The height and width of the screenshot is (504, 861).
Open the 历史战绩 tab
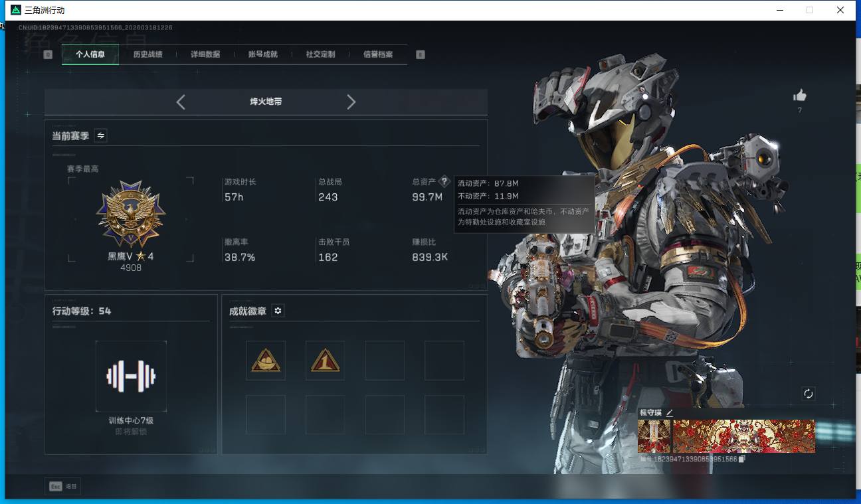pyautogui.click(x=147, y=54)
